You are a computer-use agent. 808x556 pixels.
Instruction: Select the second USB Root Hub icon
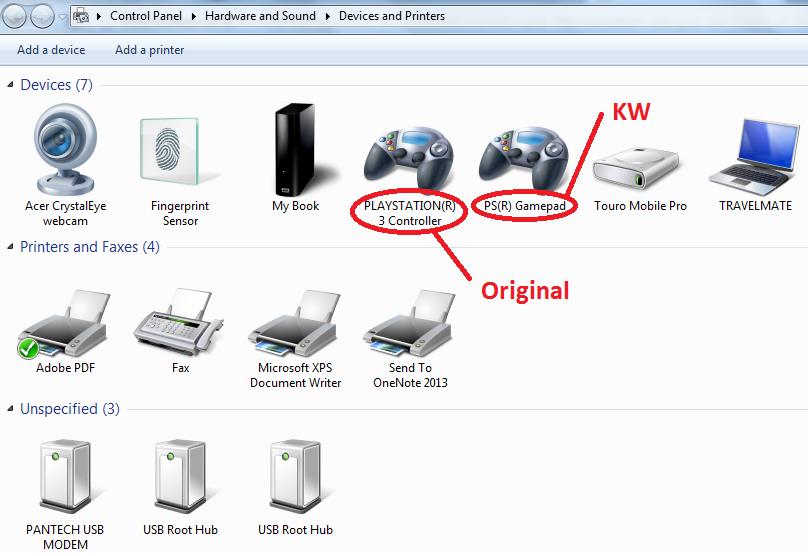click(x=295, y=476)
